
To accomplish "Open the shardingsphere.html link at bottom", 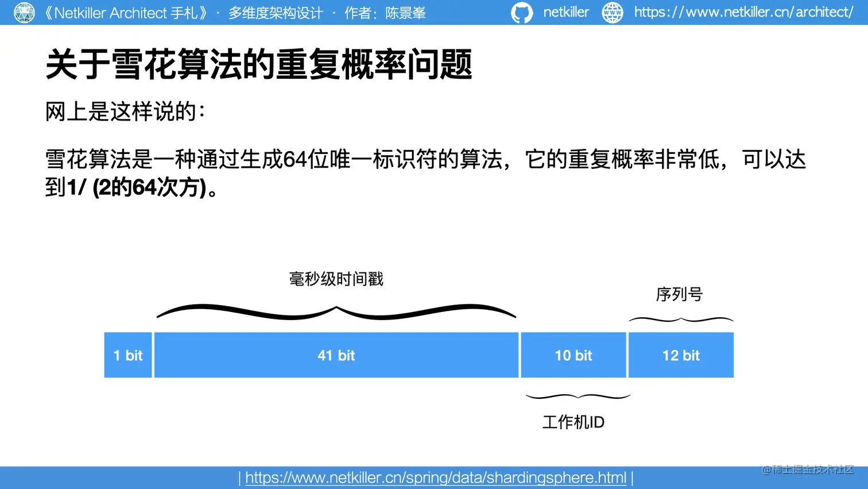I will pyautogui.click(x=435, y=478).
